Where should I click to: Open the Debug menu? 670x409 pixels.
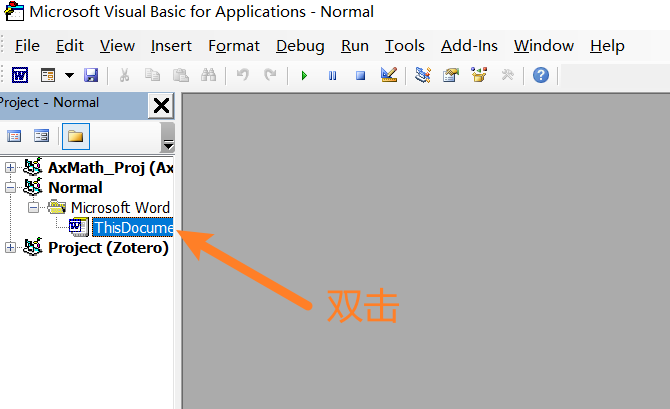point(300,46)
